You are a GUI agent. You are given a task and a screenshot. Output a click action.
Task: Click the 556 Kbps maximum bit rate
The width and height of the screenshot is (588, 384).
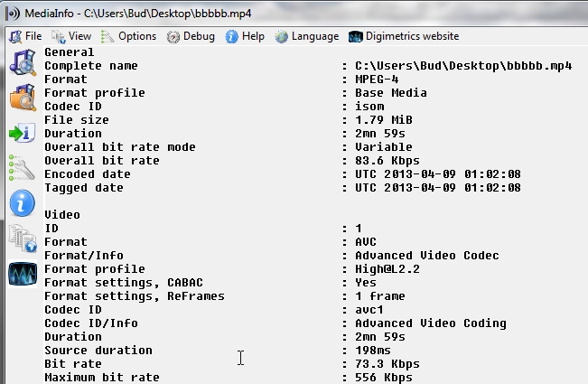[384, 378]
